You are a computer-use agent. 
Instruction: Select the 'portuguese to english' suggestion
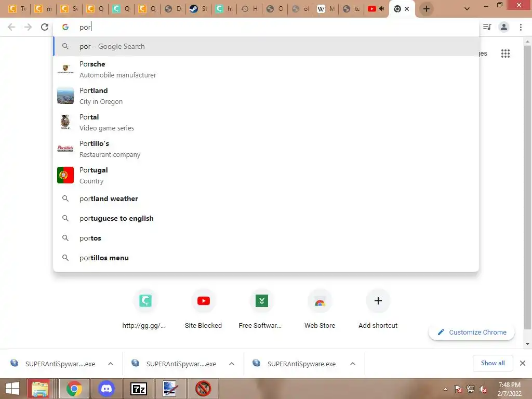tap(267, 218)
